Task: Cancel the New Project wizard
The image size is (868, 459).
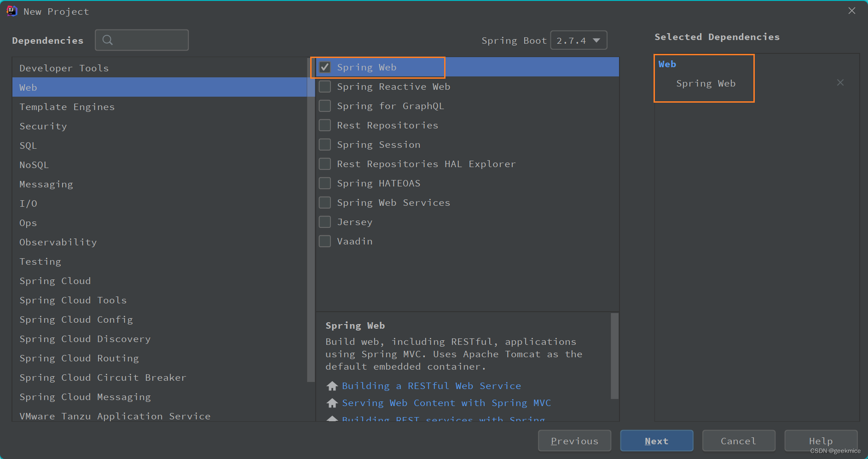Action: pyautogui.click(x=739, y=441)
